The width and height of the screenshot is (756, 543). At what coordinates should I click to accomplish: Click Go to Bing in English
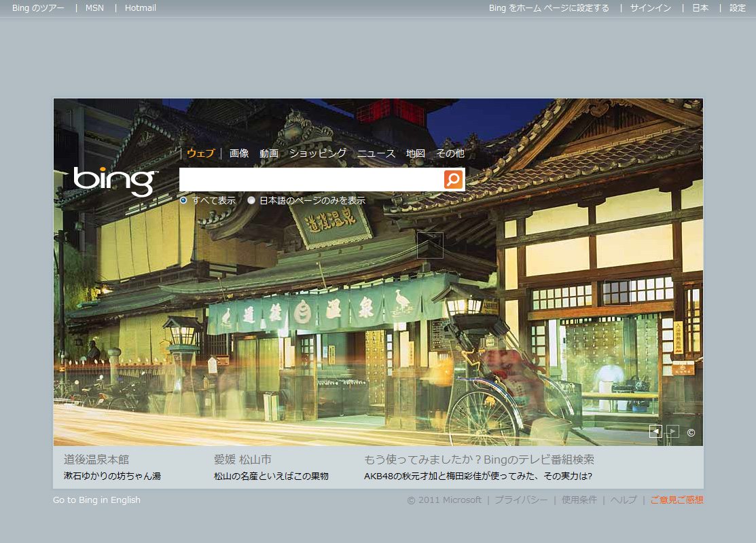click(x=97, y=500)
